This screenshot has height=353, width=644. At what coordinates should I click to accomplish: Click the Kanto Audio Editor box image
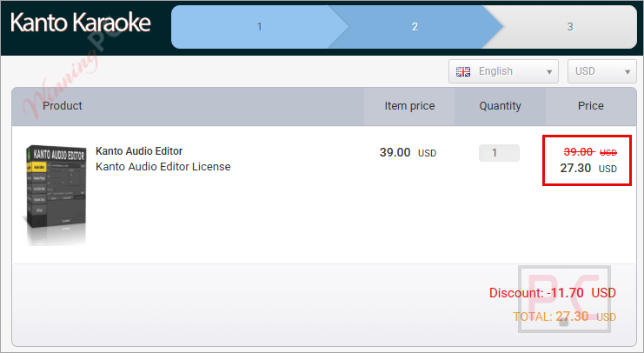56,194
